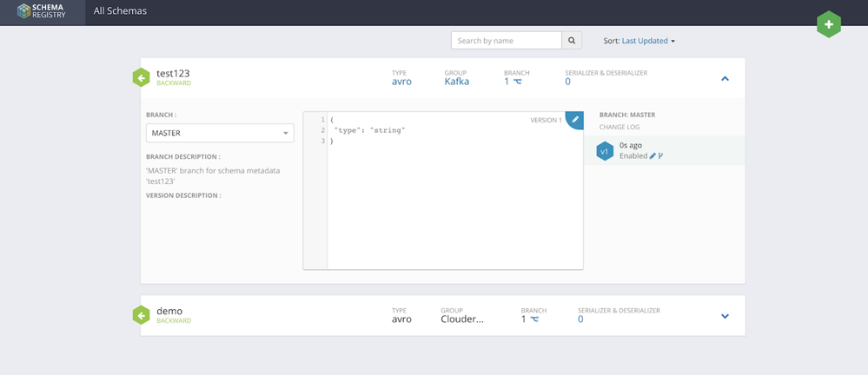Click the pencil icon next to Enabled
Viewport: 868px width, 375px height.
click(653, 156)
